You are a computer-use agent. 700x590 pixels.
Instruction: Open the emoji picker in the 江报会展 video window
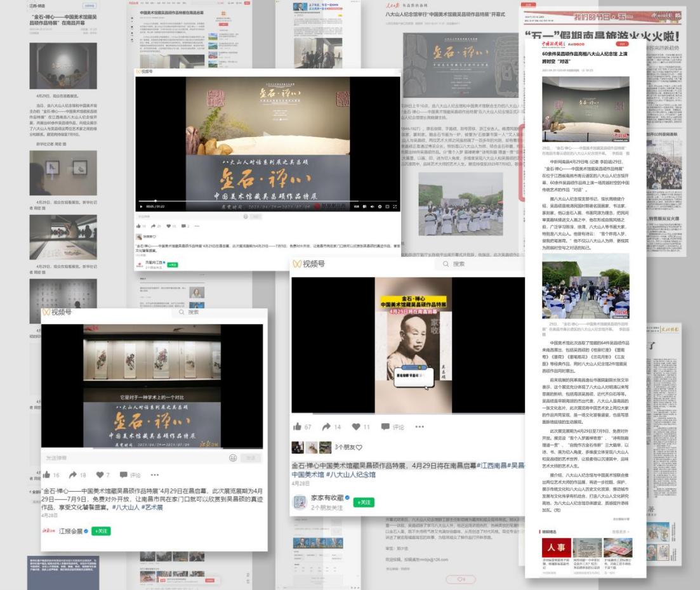(232, 458)
